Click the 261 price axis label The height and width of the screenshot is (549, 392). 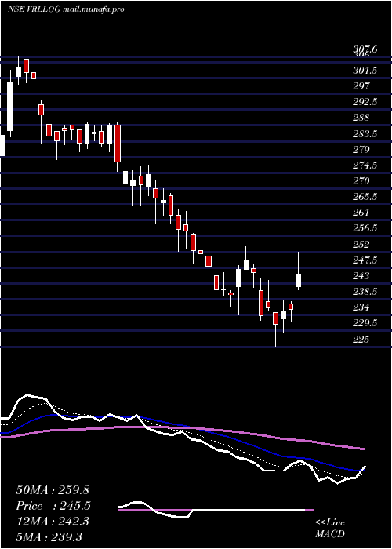pos(361,213)
